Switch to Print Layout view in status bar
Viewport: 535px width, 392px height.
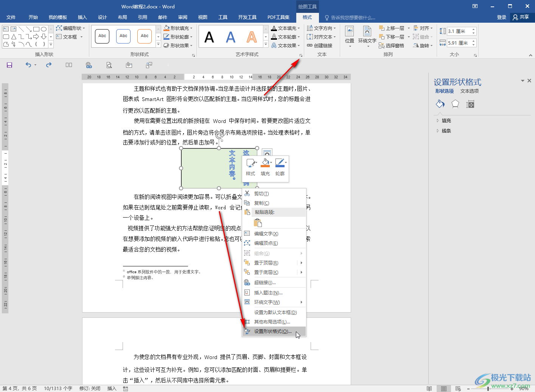444,389
